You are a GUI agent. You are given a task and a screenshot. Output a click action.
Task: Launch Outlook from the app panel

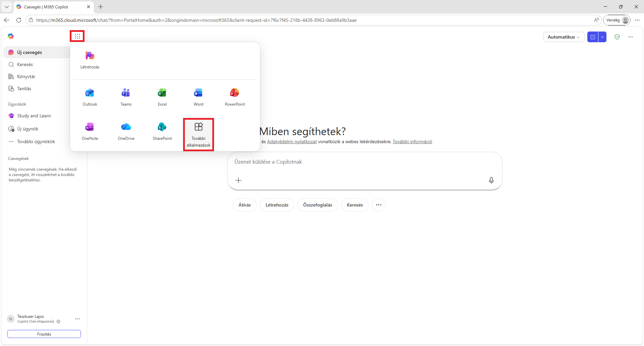click(90, 97)
